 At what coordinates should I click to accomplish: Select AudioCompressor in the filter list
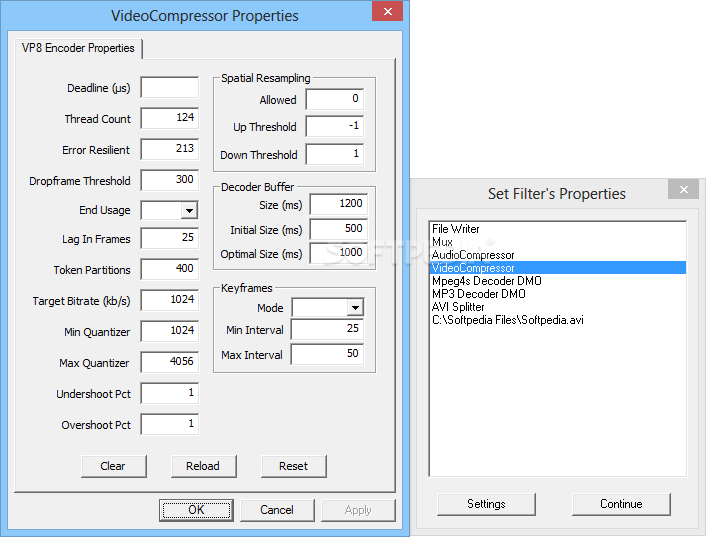click(x=558, y=255)
